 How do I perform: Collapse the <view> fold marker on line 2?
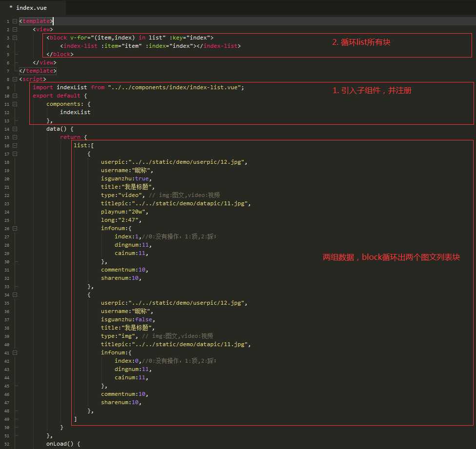[15, 29]
